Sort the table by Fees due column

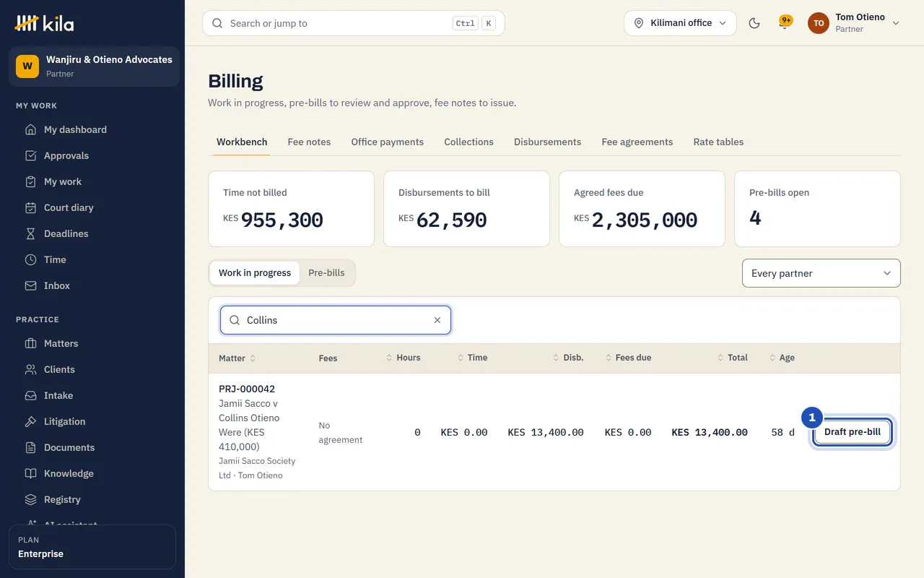click(x=628, y=358)
